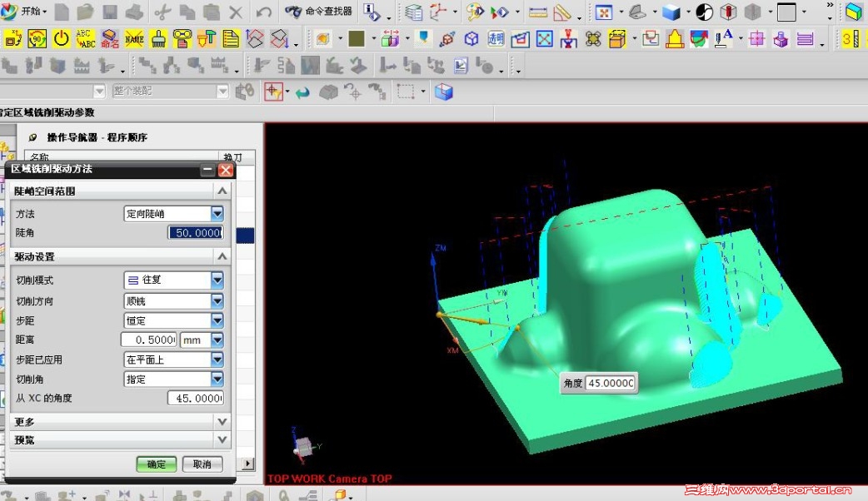
Task: Click the pink crosshair square icon
Action: pos(756,39)
